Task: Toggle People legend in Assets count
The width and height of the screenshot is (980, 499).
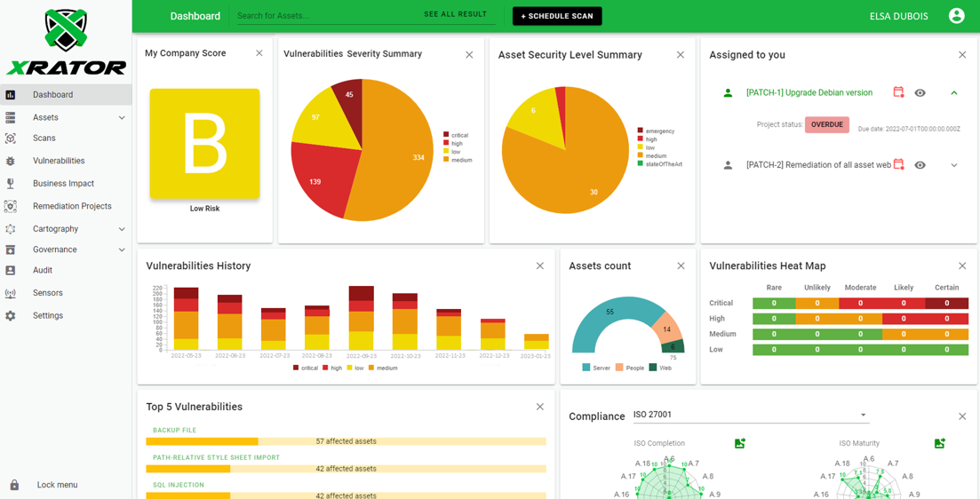Action: tap(630, 368)
